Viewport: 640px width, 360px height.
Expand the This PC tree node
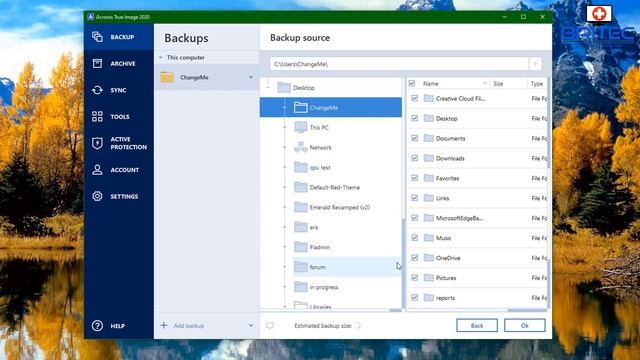(285, 127)
